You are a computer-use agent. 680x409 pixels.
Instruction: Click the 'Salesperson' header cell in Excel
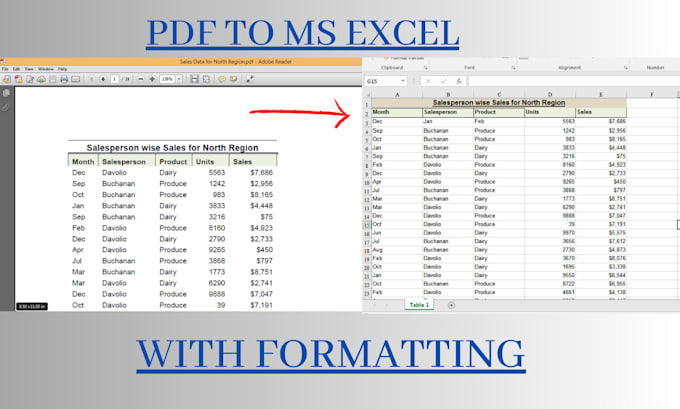pos(448,112)
